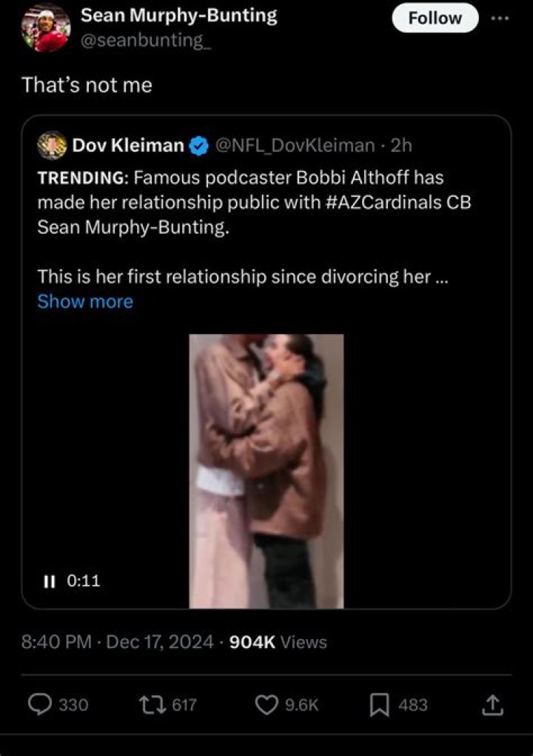The height and width of the screenshot is (756, 533).
Task: Like the tweet with heart icon
Action: (x=266, y=705)
